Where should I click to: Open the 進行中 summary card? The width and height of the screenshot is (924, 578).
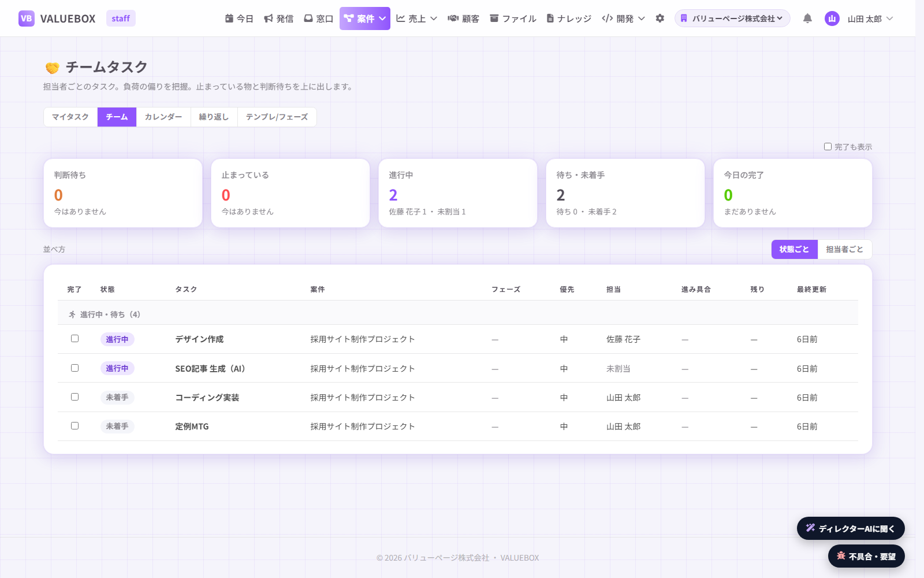(458, 193)
